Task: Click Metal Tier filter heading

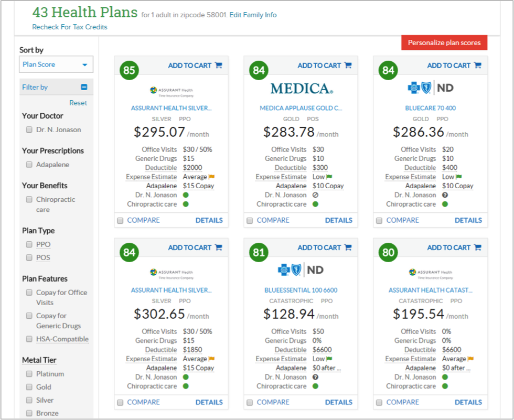Action: 39,360
